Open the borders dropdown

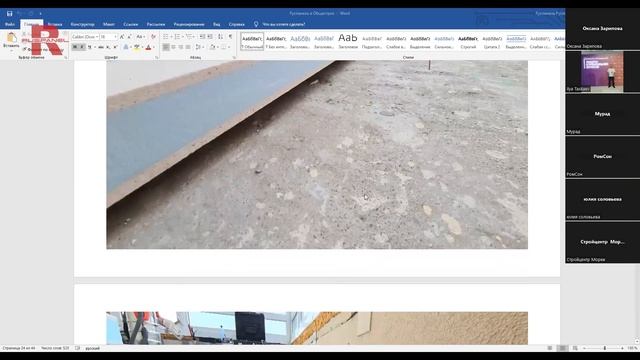click(x=229, y=47)
